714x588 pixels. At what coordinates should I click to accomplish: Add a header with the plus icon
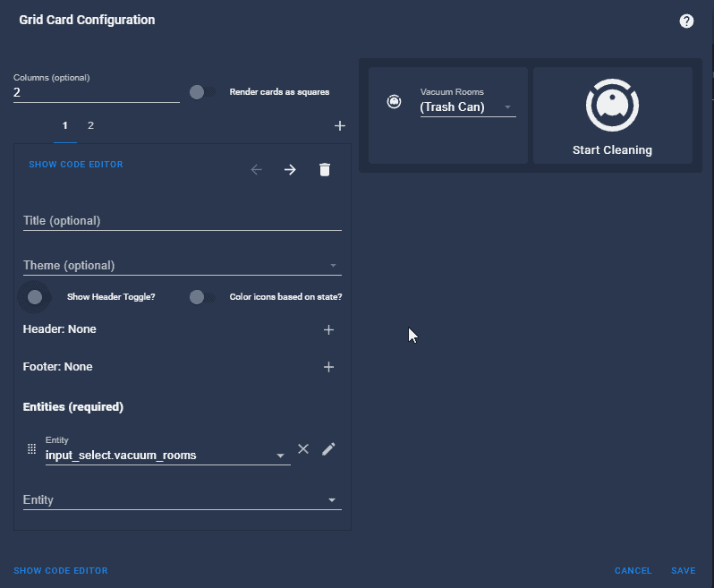328,329
